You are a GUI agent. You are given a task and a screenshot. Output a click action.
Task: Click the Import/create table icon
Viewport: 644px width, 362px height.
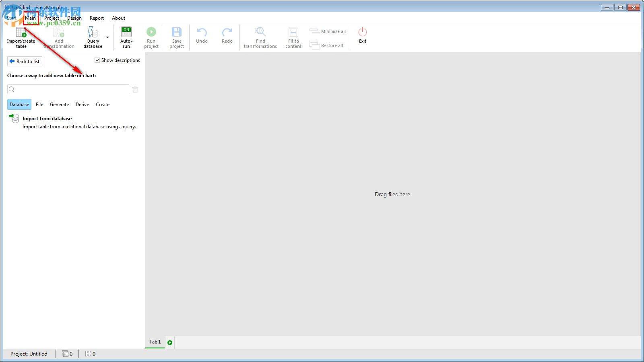(21, 32)
